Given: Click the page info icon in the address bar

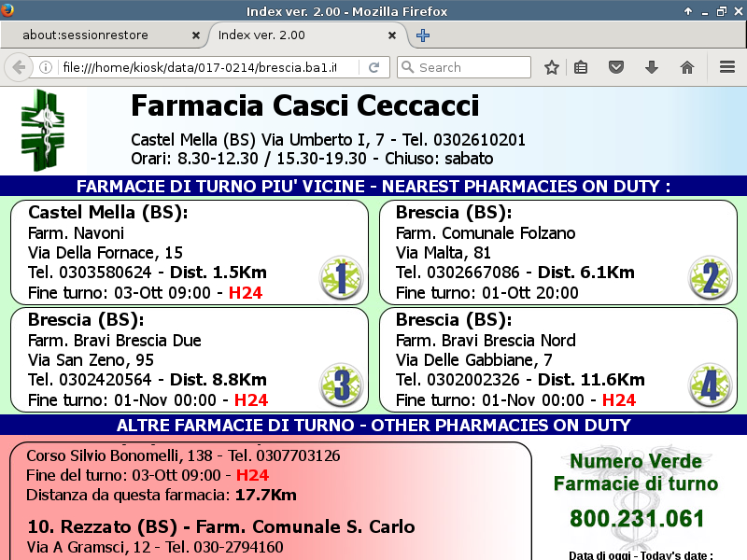Looking at the screenshot, I should point(45,67).
